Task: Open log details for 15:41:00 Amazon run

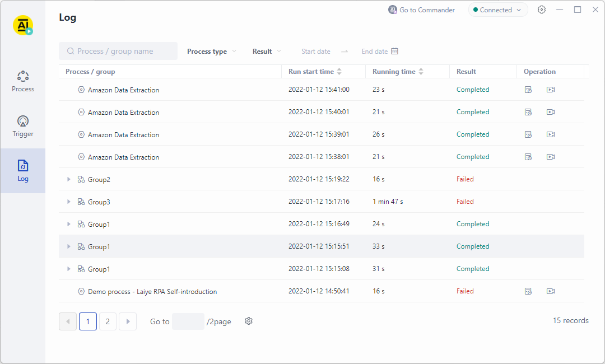Action: pos(528,90)
